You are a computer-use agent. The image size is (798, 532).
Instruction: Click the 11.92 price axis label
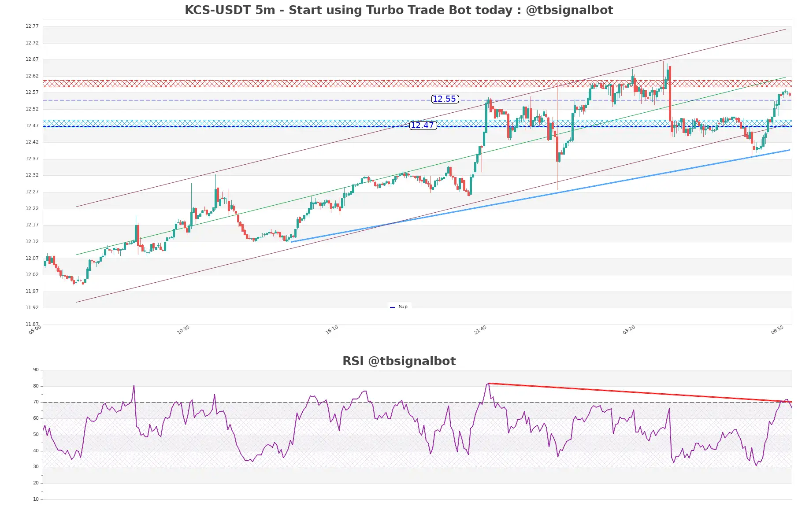click(32, 308)
